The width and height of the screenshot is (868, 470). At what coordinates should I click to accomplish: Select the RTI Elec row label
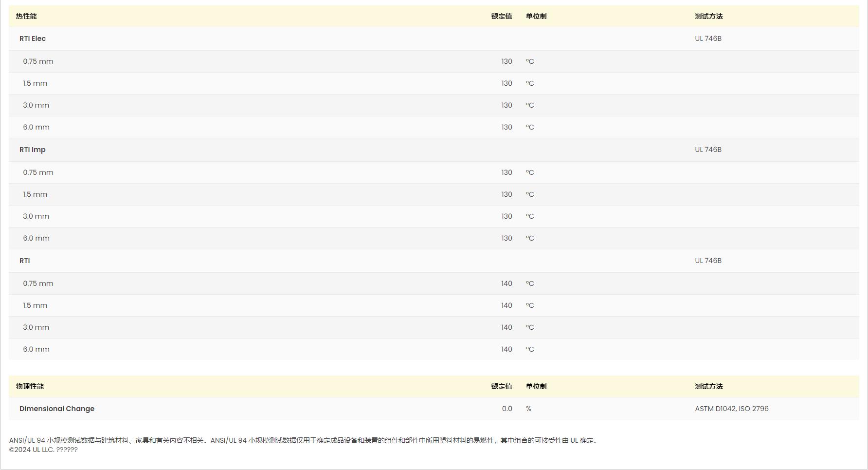tap(33, 38)
